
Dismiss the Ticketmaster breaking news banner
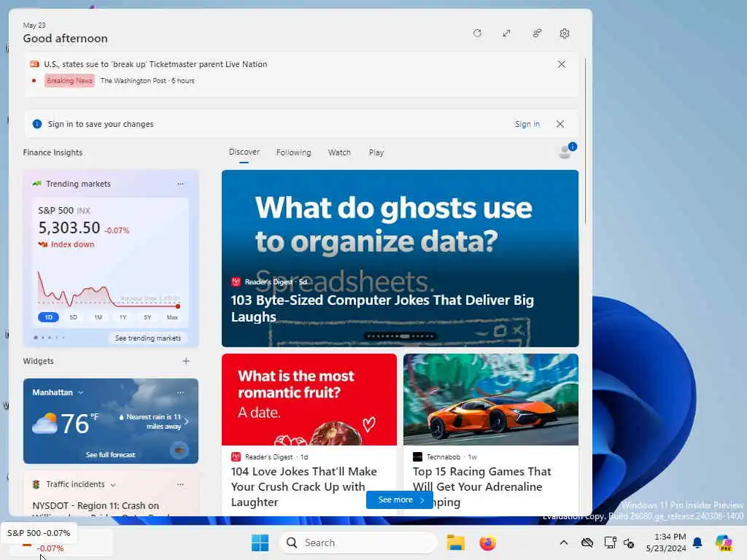pyautogui.click(x=561, y=64)
